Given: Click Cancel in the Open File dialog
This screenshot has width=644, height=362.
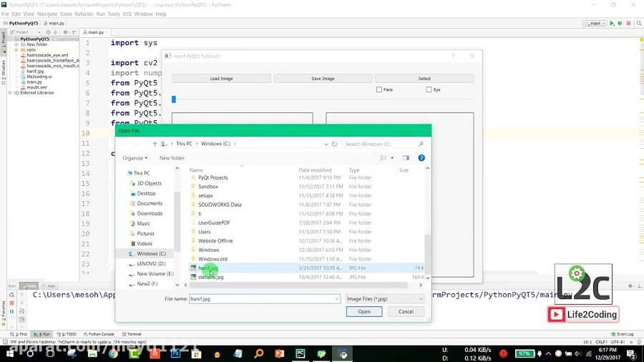Looking at the screenshot, I should [406, 312].
